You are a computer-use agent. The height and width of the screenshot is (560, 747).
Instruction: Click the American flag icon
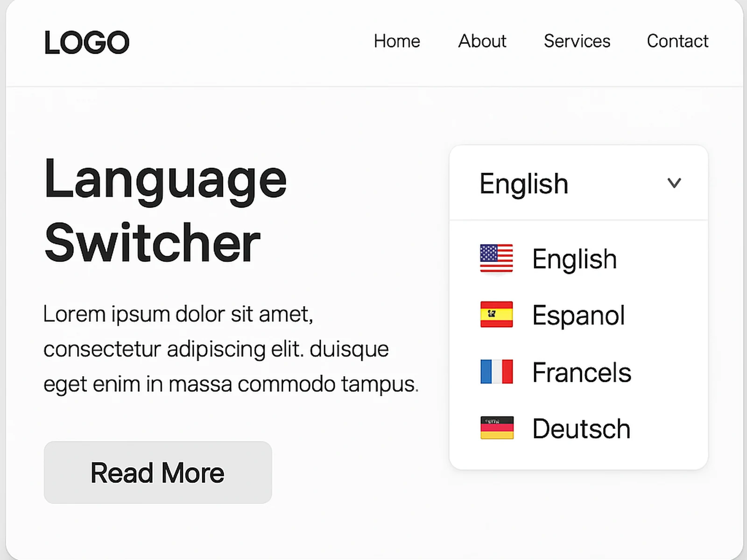point(496,259)
